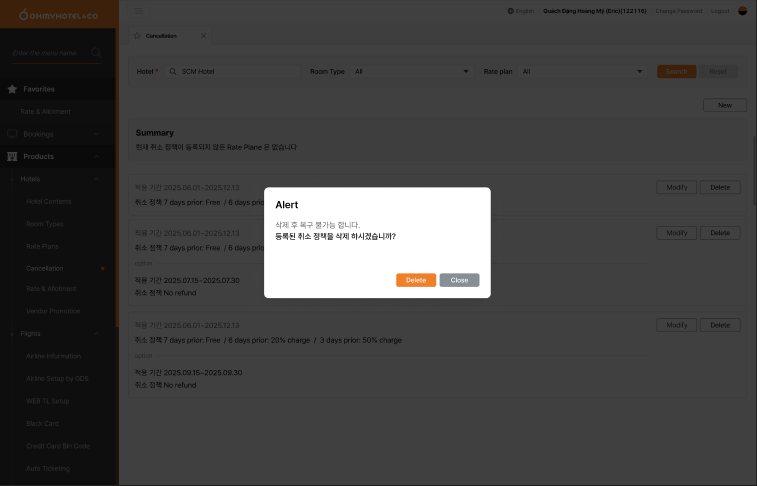
Task: Click the user name Quách Đặng Hoàng Mỹ
Action: coord(594,11)
